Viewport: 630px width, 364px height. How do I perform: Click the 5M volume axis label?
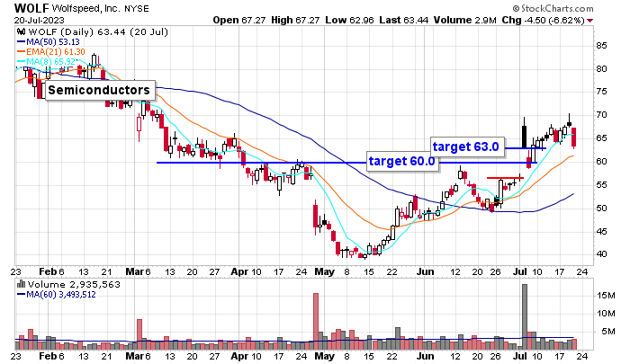coord(608,332)
